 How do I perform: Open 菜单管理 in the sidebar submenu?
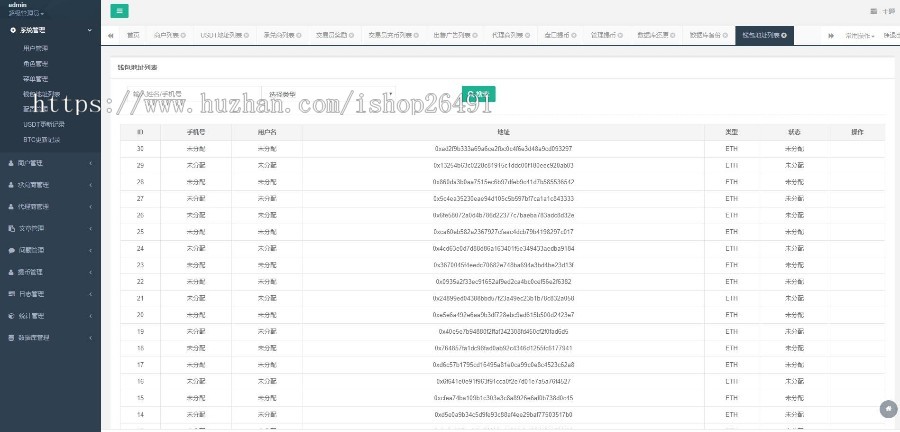pos(36,79)
